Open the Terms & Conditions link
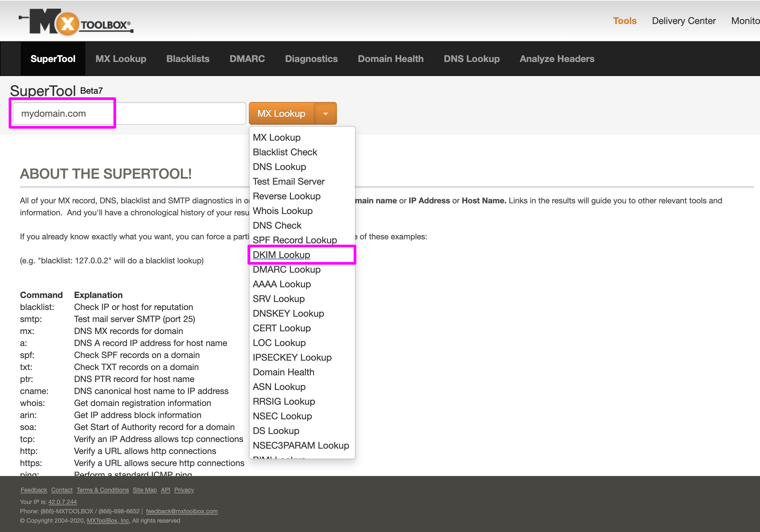The width and height of the screenshot is (760, 532). point(102,490)
